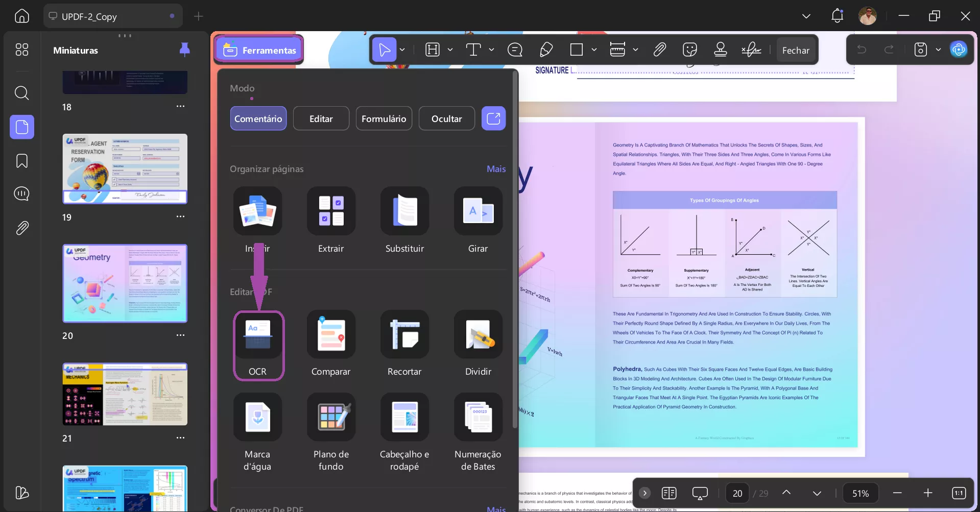Open the Marca d'água tool

[257, 433]
